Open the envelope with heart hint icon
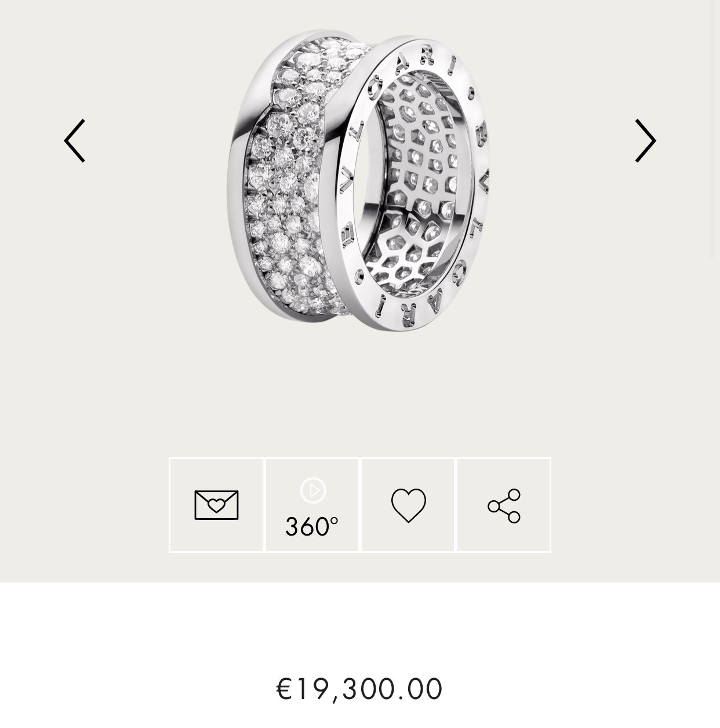720x728 pixels. tap(216, 505)
